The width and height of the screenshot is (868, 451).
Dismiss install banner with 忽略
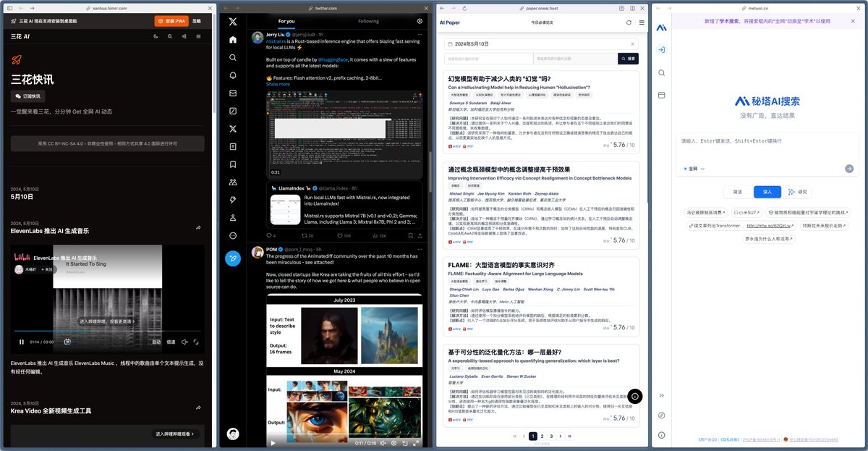tap(197, 21)
